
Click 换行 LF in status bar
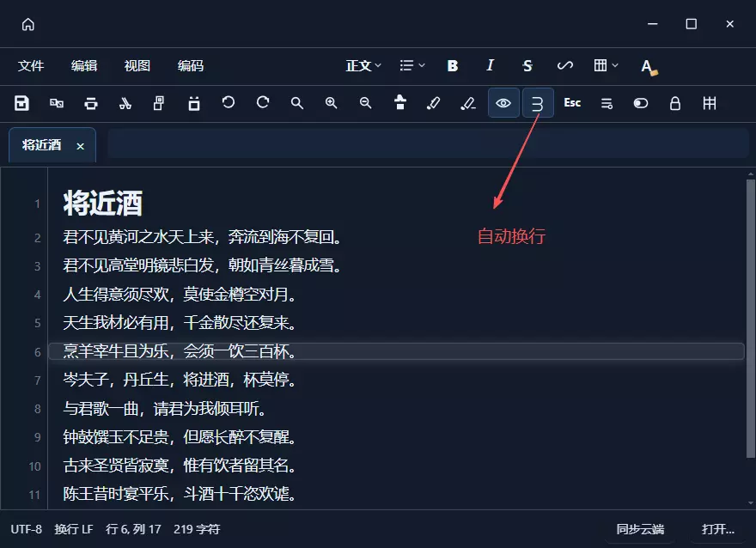click(x=74, y=529)
